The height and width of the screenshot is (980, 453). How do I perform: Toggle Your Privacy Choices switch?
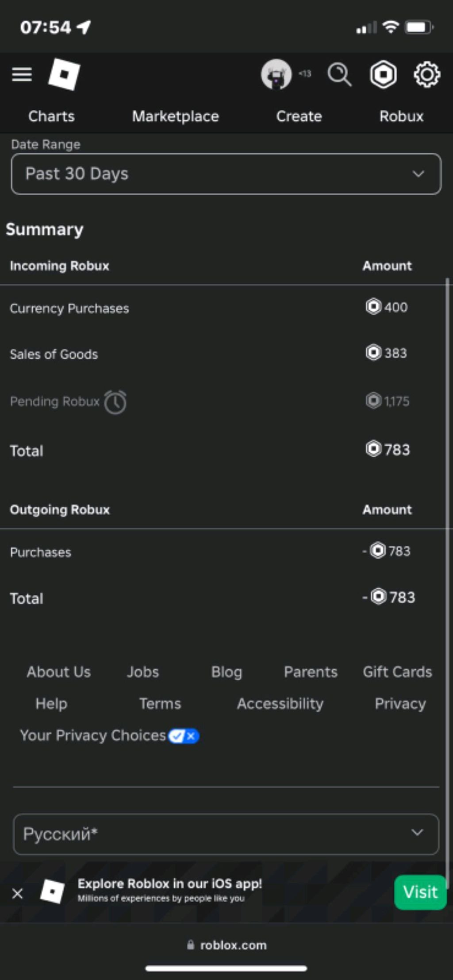pos(184,736)
